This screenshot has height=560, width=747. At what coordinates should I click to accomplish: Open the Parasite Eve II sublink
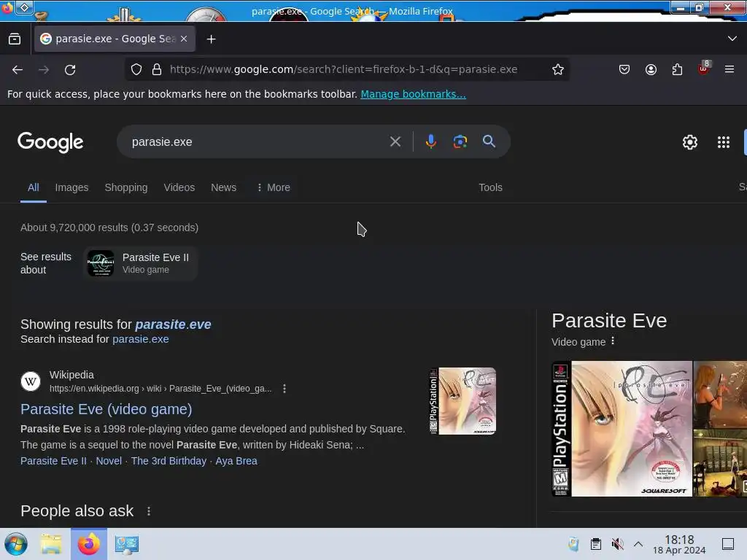tap(53, 461)
